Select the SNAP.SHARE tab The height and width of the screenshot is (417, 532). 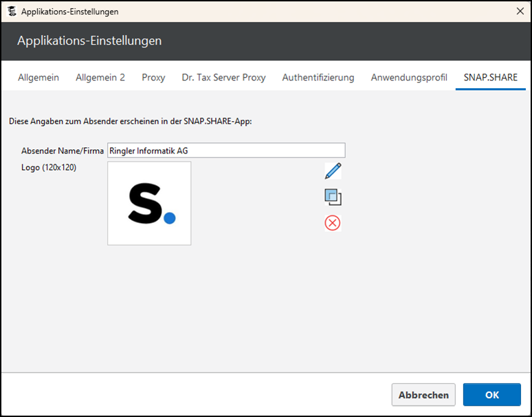click(x=491, y=78)
